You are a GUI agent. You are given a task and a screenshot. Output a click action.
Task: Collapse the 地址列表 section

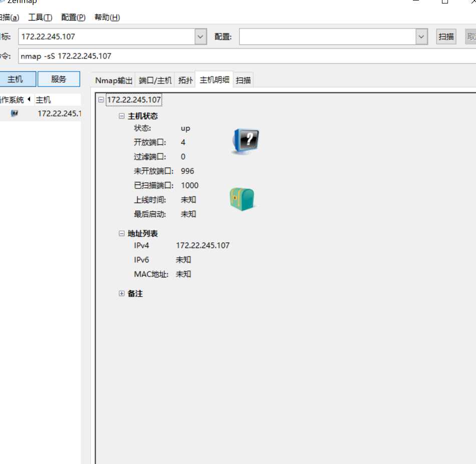coord(122,233)
